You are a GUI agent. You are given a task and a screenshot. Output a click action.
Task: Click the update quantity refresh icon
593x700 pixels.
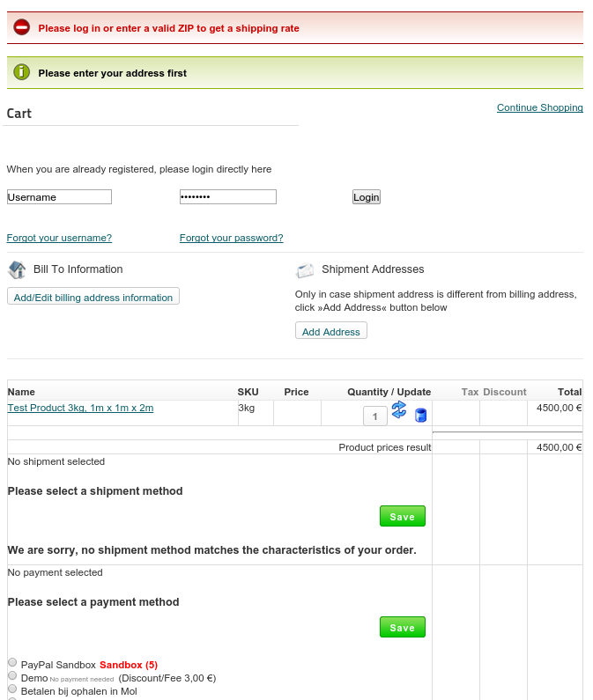(x=399, y=409)
